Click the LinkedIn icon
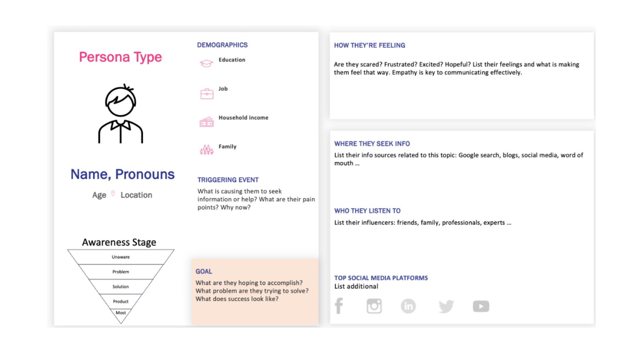 click(408, 306)
